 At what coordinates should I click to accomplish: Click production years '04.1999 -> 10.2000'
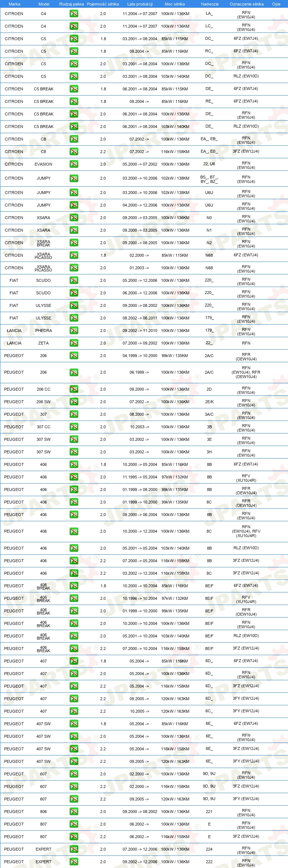[x=140, y=356]
